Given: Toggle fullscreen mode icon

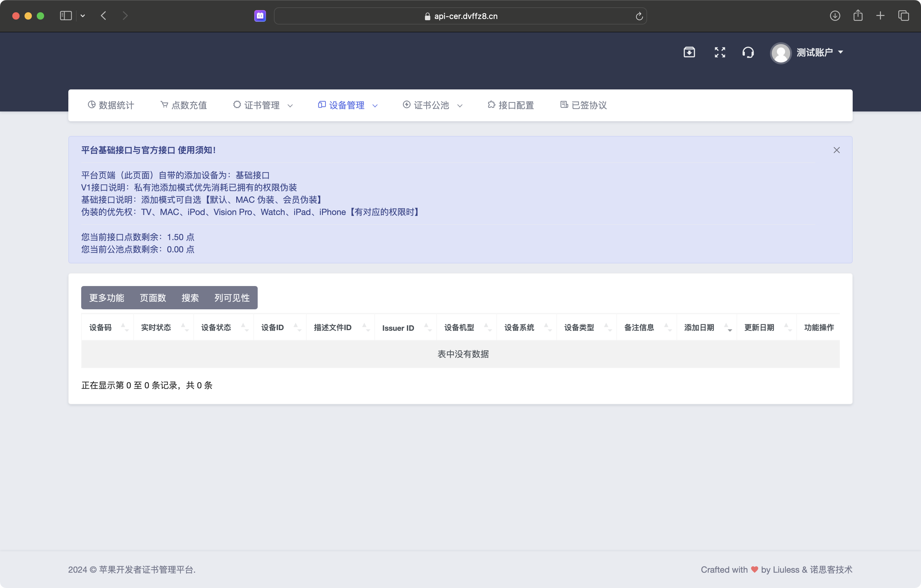Looking at the screenshot, I should tap(719, 52).
